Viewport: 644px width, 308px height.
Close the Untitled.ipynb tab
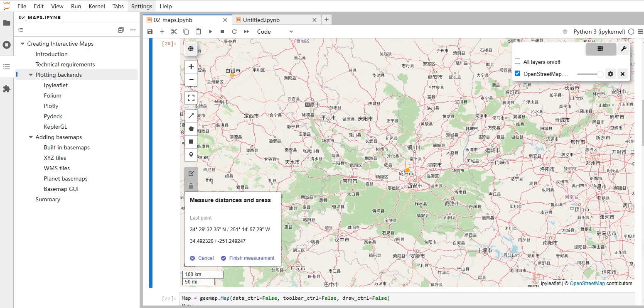[315, 20]
